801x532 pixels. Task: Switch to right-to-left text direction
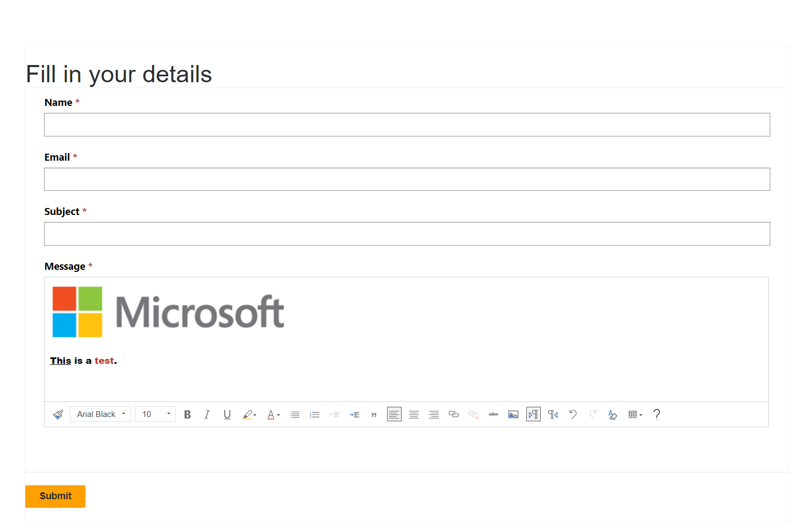pyautogui.click(x=553, y=414)
